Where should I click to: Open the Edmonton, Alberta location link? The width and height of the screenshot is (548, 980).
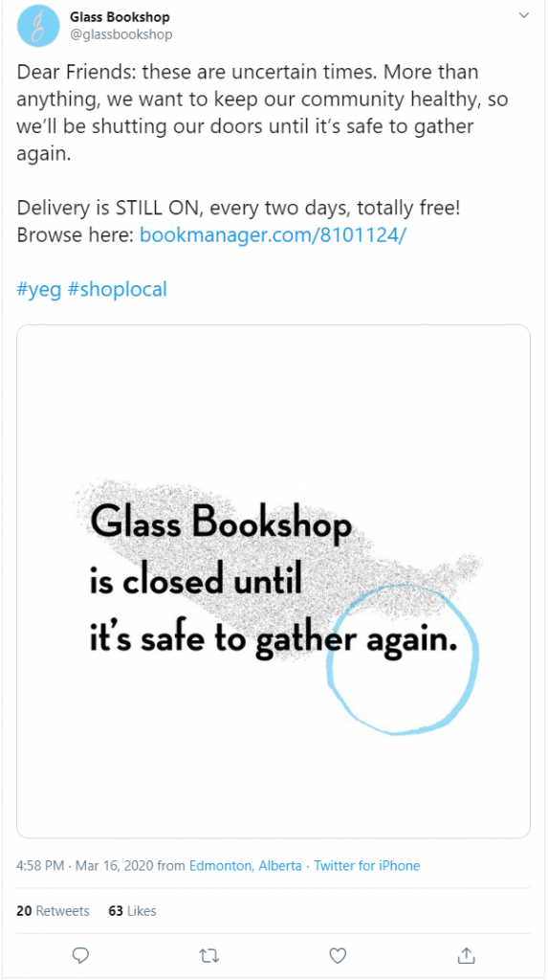click(246, 865)
